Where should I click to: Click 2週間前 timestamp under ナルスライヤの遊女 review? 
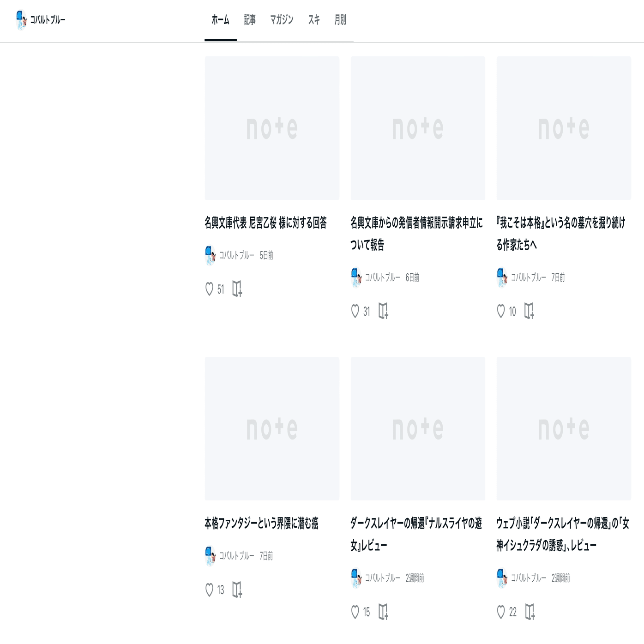pos(415,578)
